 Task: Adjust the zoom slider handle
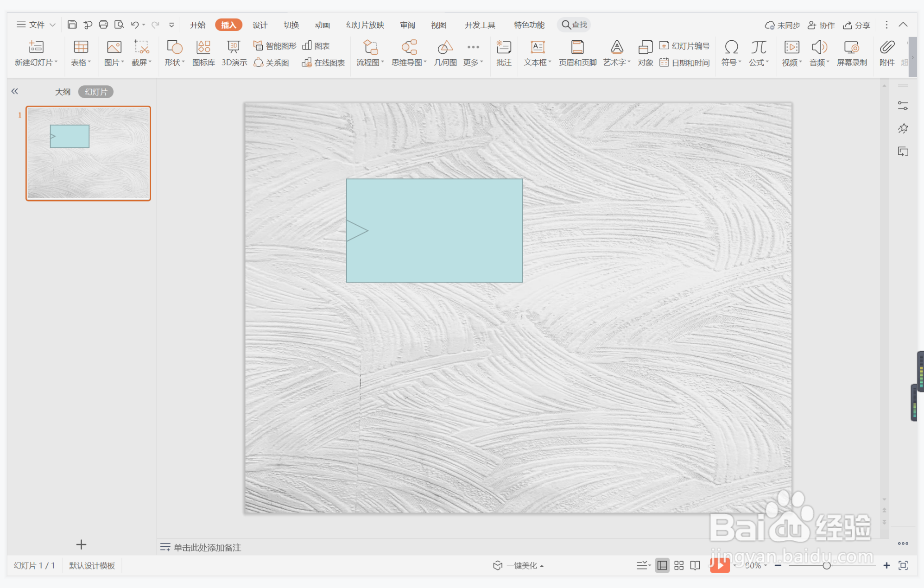826,565
